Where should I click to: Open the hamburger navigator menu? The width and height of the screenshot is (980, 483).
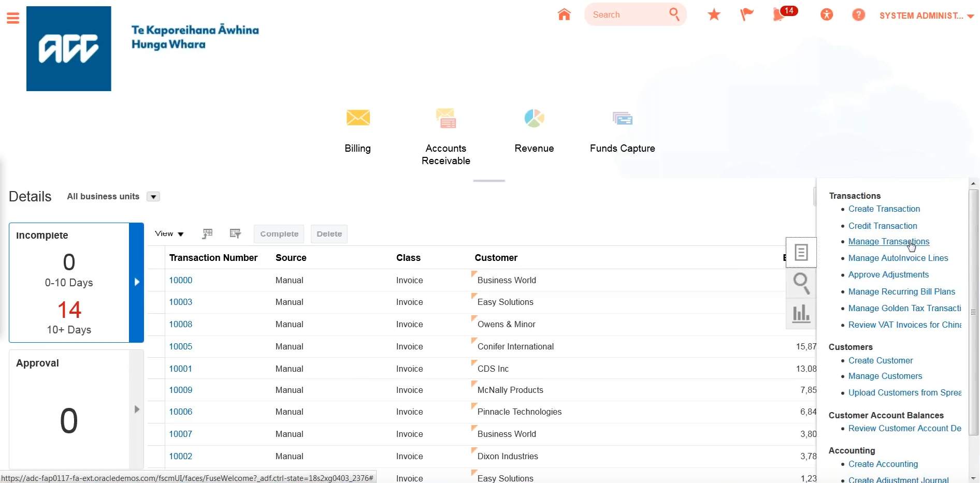(x=13, y=18)
